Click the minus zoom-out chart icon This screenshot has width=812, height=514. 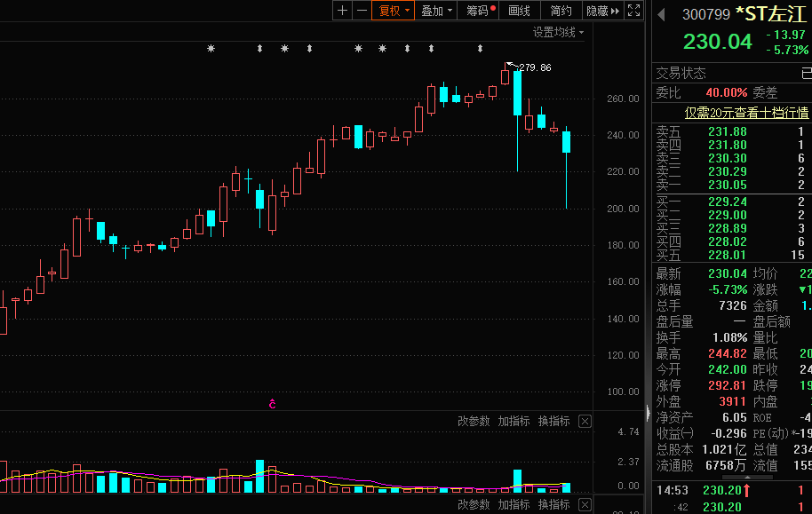(362, 11)
